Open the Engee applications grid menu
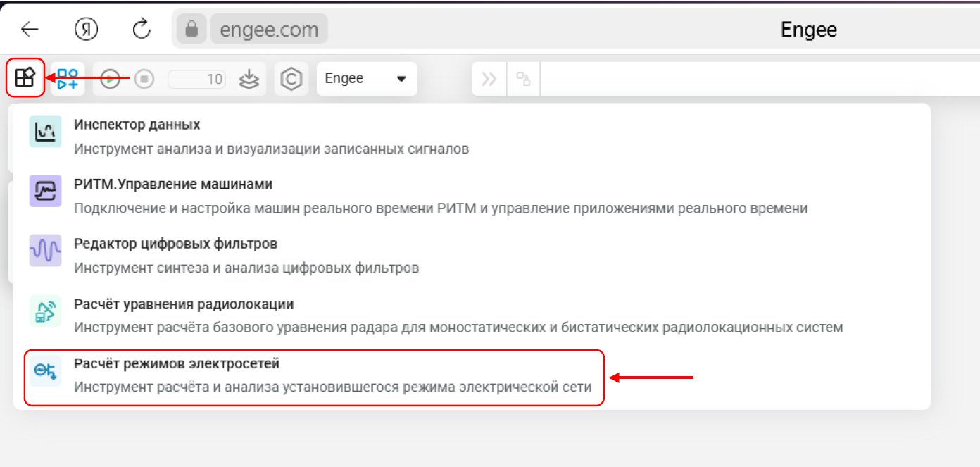The image size is (980, 467). click(25, 78)
